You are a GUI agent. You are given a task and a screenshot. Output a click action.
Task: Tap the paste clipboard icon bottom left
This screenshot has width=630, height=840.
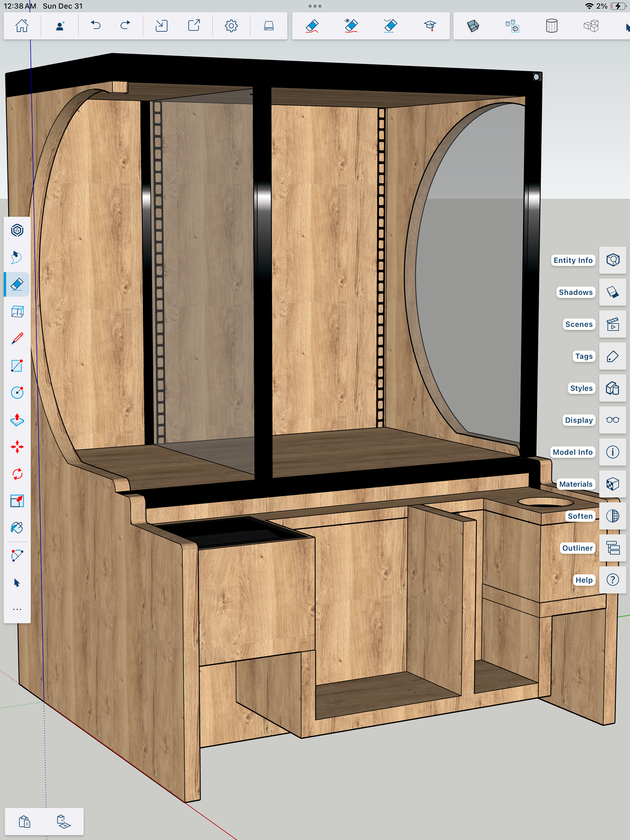pyautogui.click(x=25, y=821)
